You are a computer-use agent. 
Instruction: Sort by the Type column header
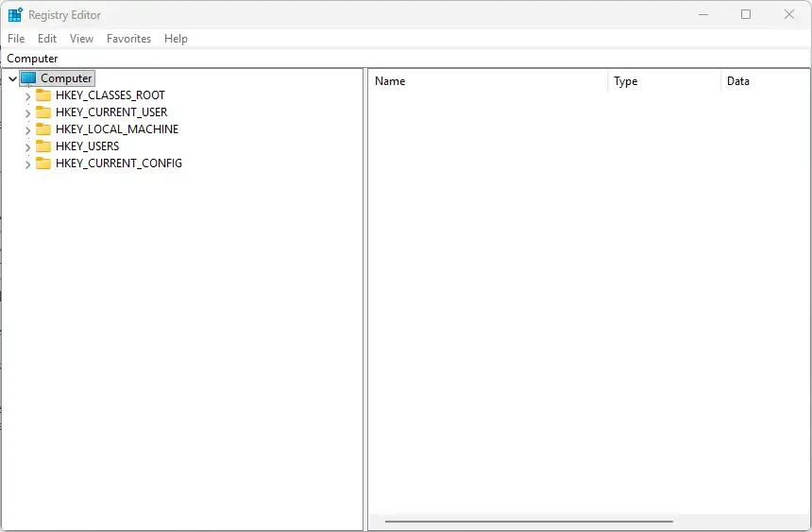click(665, 81)
